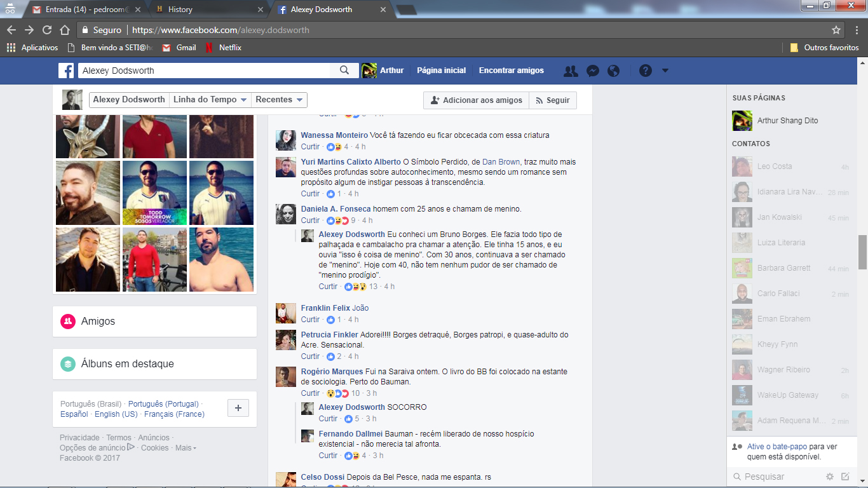The image size is (868, 488).
Task: Click Ative o bate-papo link
Action: tap(777, 447)
